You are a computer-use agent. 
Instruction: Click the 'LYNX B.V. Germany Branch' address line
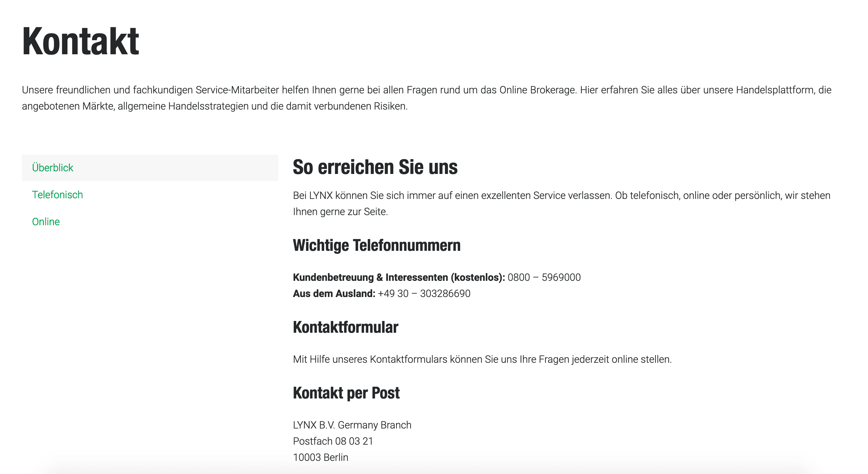[352, 425]
